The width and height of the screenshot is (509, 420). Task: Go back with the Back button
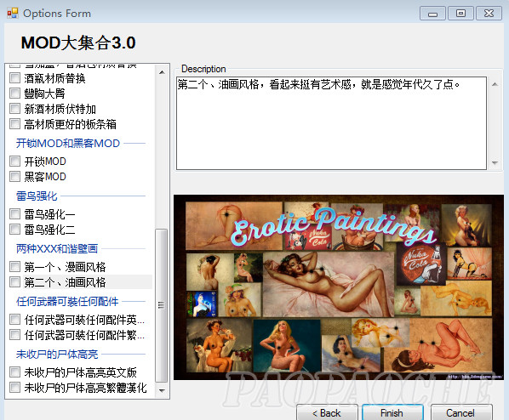pyautogui.click(x=327, y=412)
